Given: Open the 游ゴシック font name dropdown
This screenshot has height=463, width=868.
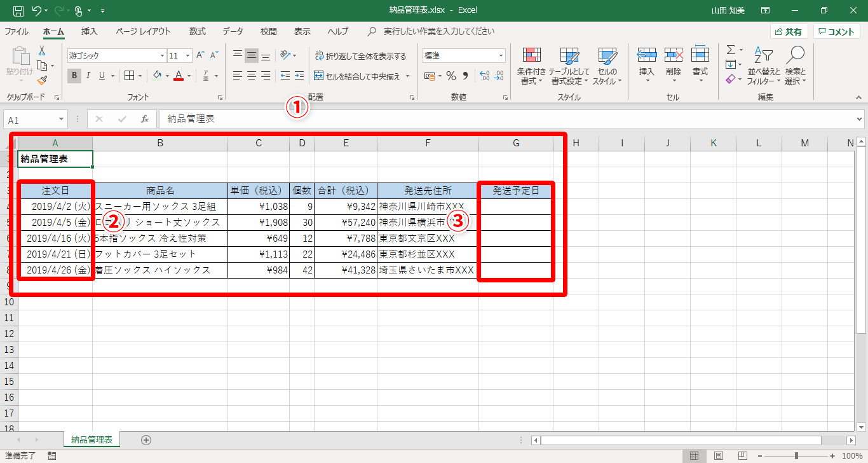Looking at the screenshot, I should pos(162,56).
